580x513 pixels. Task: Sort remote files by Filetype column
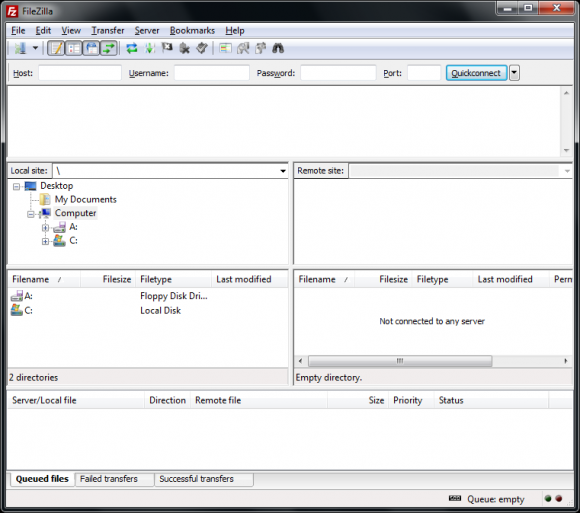coord(442,279)
